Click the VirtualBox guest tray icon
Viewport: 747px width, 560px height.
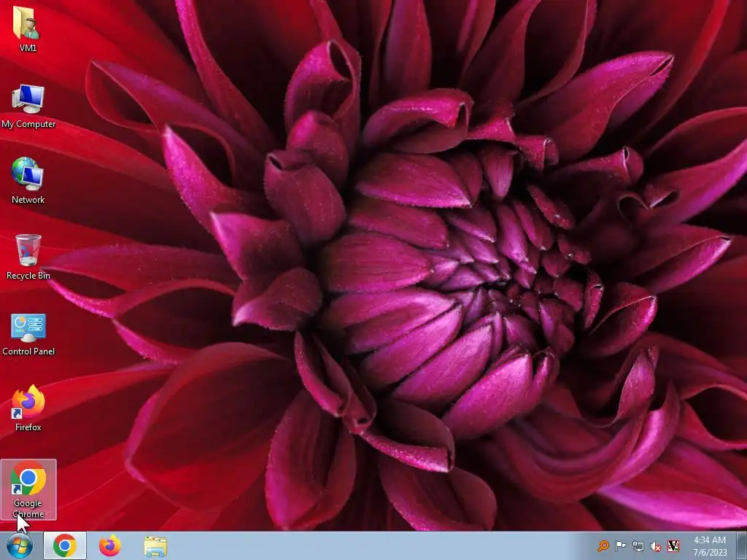click(x=673, y=545)
